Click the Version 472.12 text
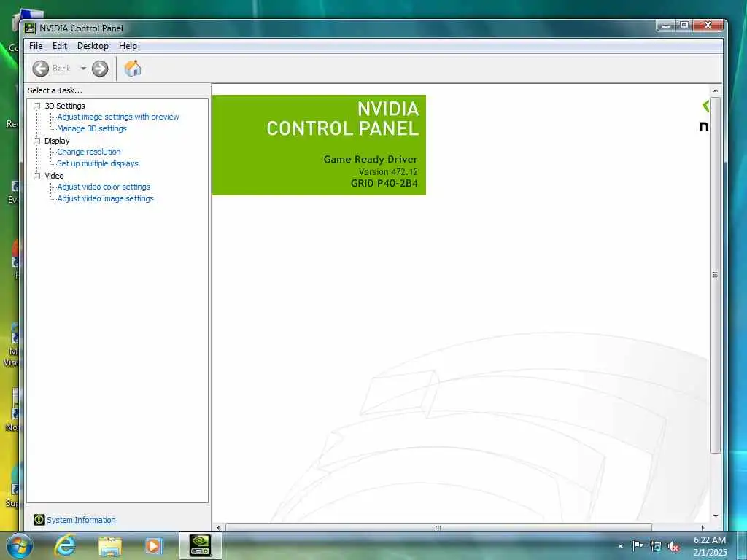This screenshot has height=560, width=747. [x=388, y=172]
